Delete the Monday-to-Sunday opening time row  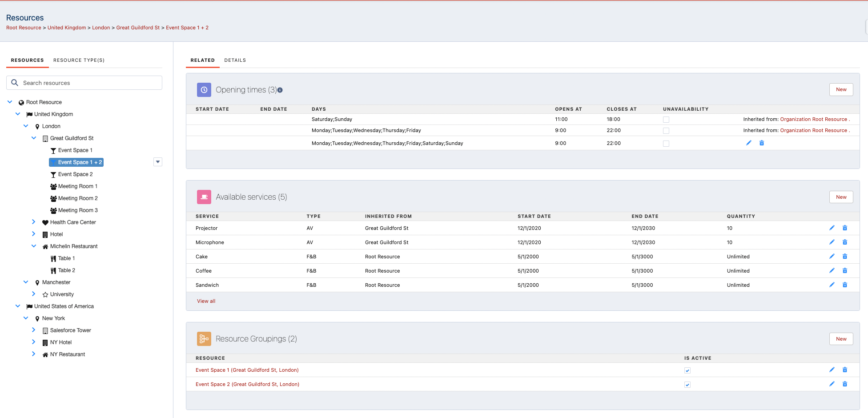tap(761, 143)
